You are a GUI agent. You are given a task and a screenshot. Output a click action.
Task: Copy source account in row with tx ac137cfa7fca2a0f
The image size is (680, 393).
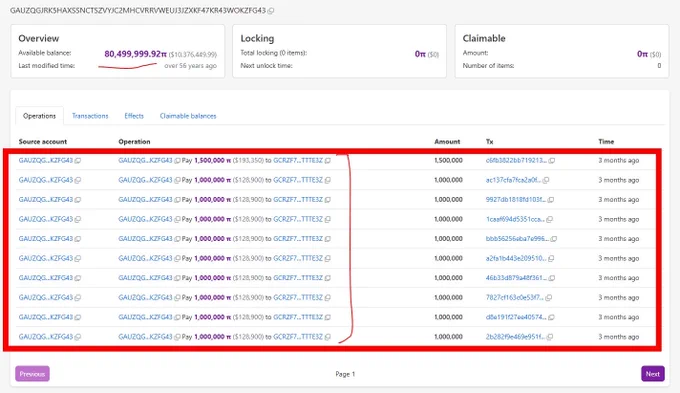click(78, 180)
